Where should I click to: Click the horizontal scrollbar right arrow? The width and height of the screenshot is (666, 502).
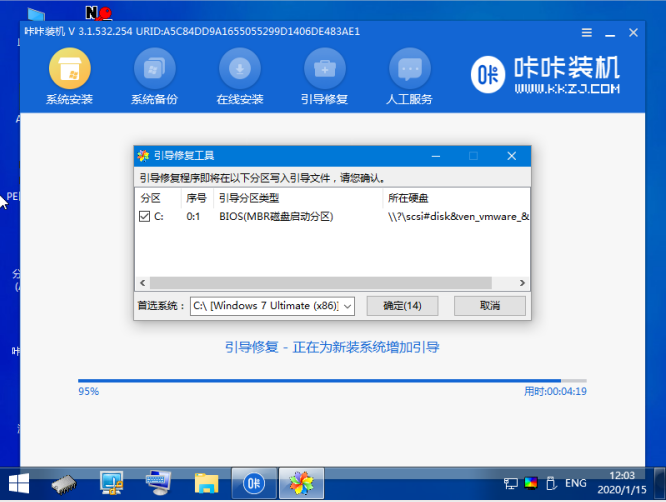point(523,283)
